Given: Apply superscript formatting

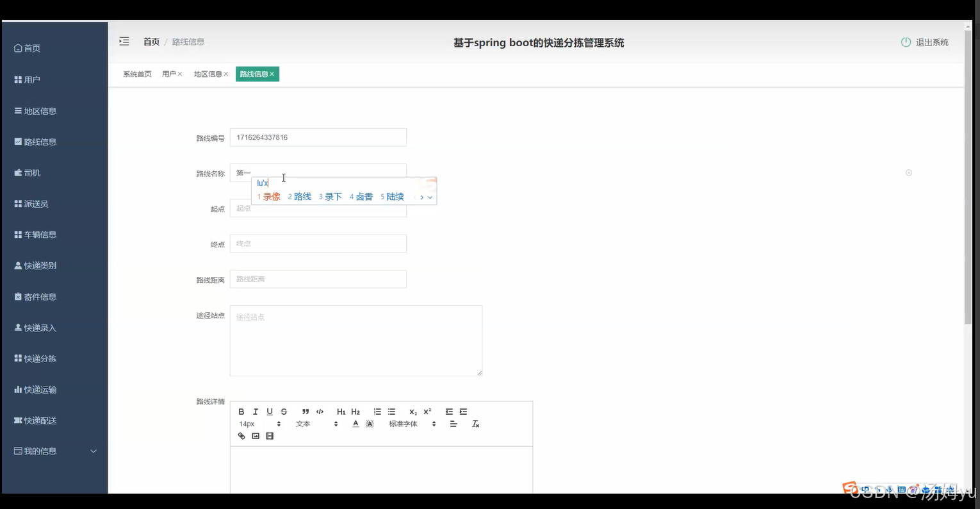Looking at the screenshot, I should tap(427, 412).
